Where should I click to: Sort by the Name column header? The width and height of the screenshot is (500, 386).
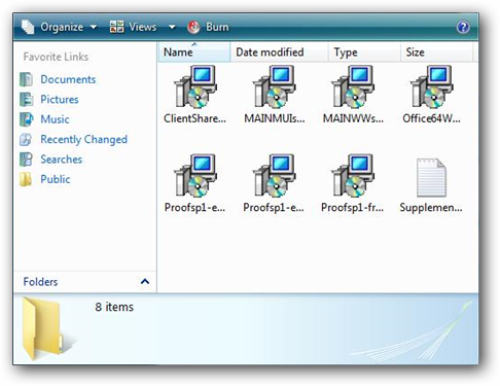point(194,52)
